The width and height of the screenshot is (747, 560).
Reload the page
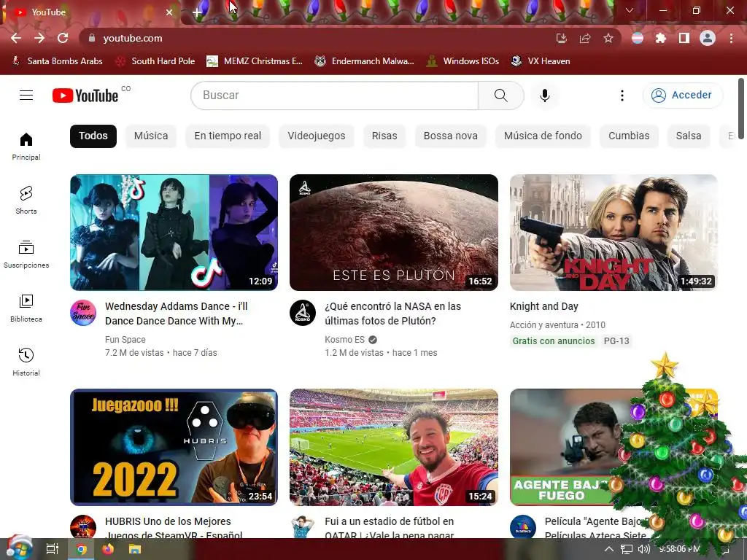click(63, 38)
